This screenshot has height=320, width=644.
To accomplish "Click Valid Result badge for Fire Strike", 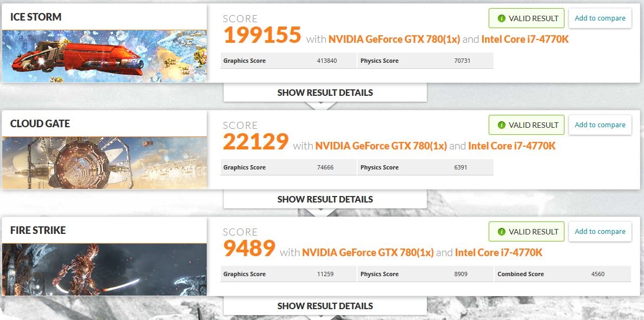I will point(527,232).
